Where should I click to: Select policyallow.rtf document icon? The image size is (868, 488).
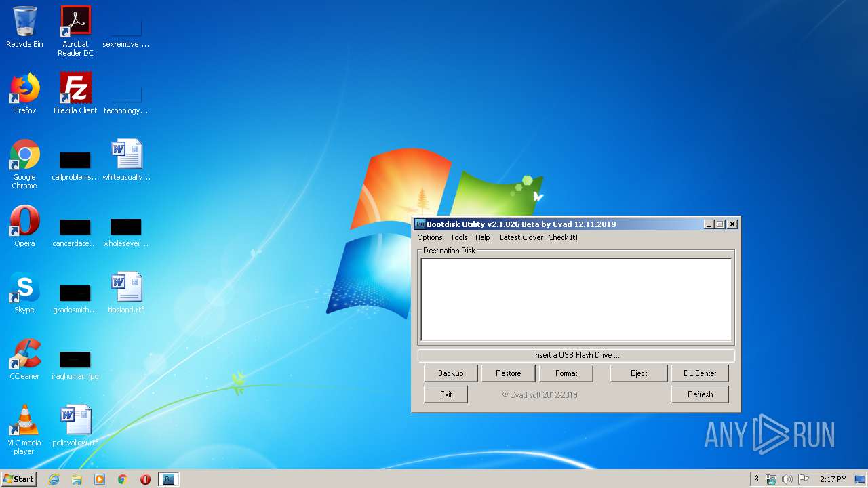pyautogui.click(x=75, y=426)
